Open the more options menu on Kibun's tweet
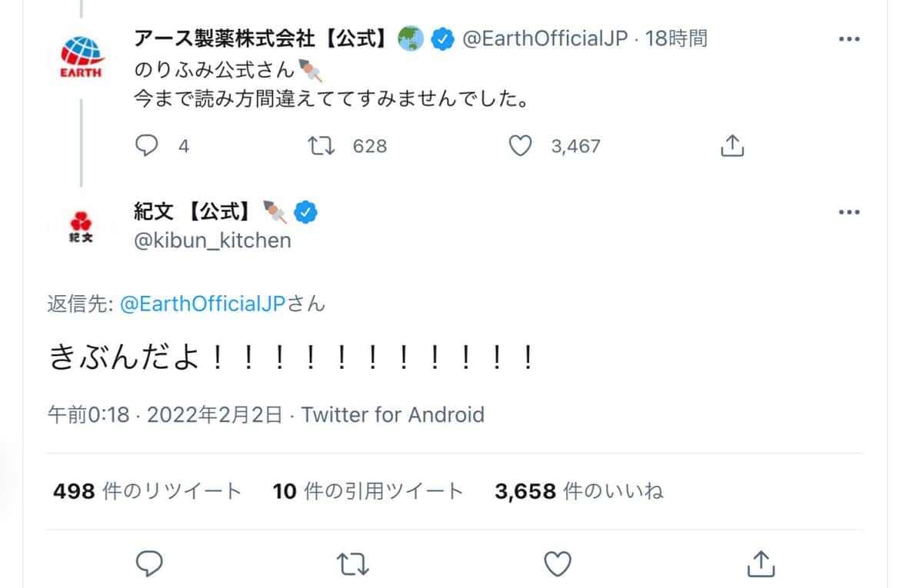The width and height of the screenshot is (923, 588). pyautogui.click(x=850, y=212)
